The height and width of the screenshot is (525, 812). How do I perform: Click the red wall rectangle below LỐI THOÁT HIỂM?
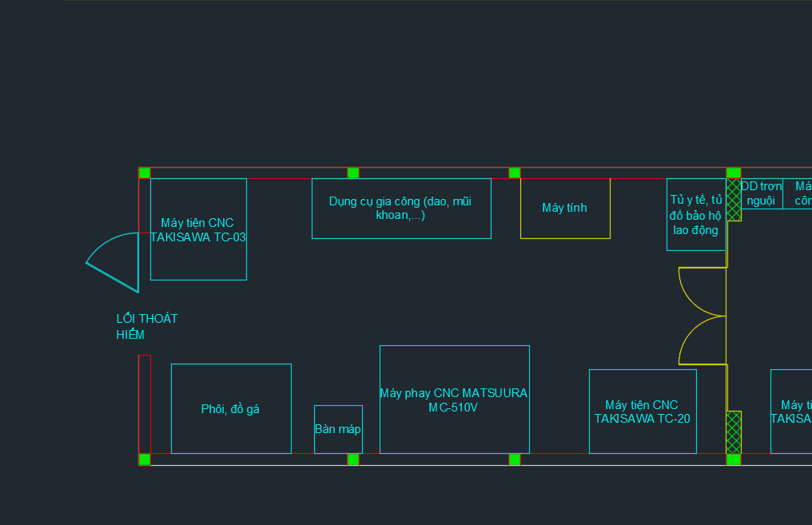[145, 404]
